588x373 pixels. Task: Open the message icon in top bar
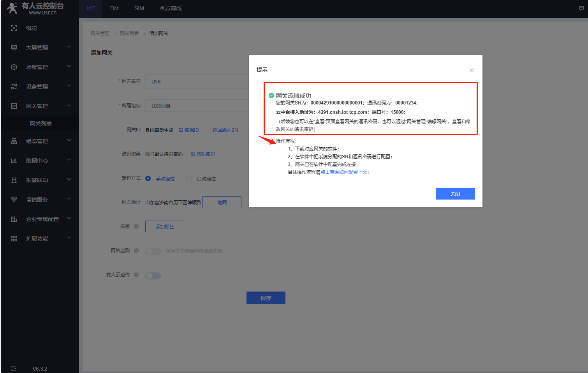pos(581,8)
